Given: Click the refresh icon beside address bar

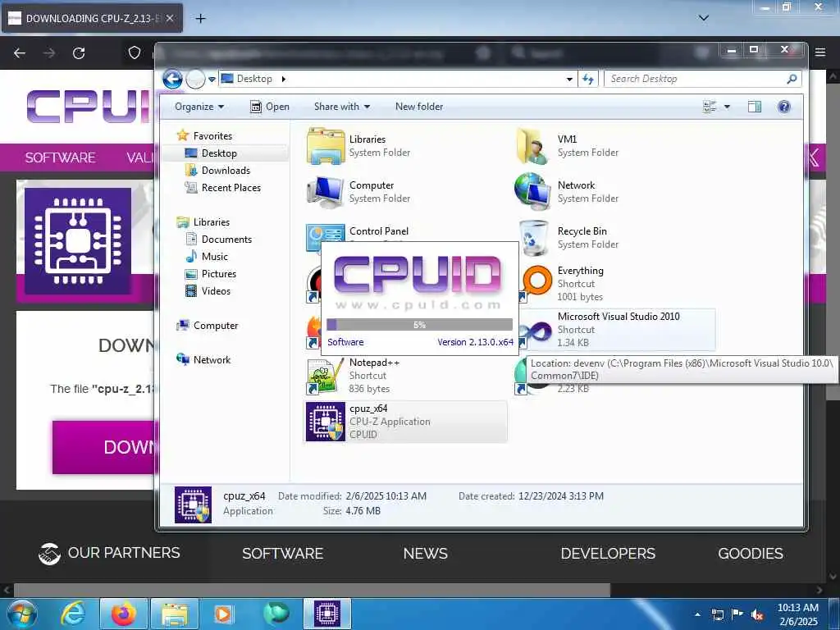Looking at the screenshot, I should coord(588,79).
